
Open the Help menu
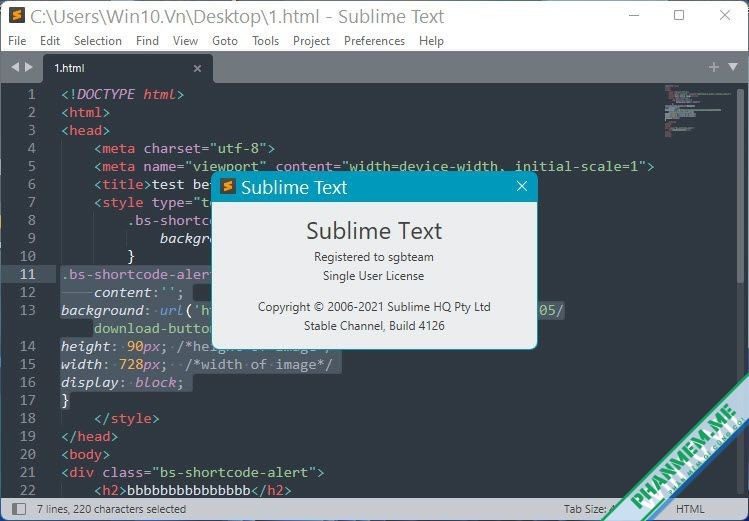(431, 41)
